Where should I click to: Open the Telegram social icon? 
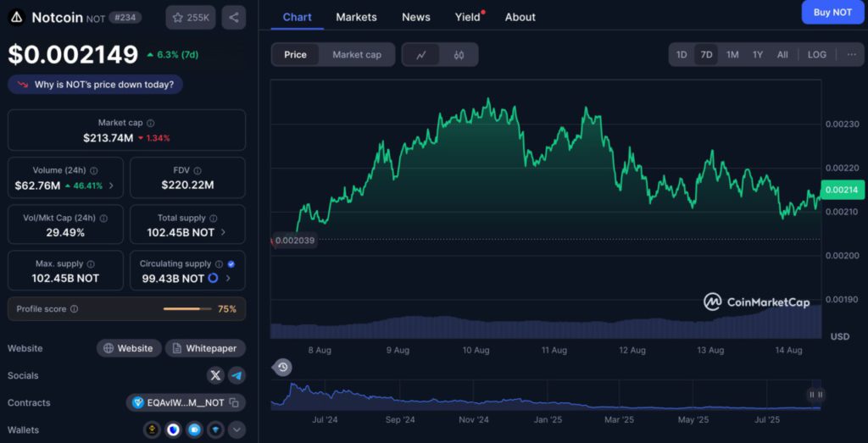click(x=237, y=375)
